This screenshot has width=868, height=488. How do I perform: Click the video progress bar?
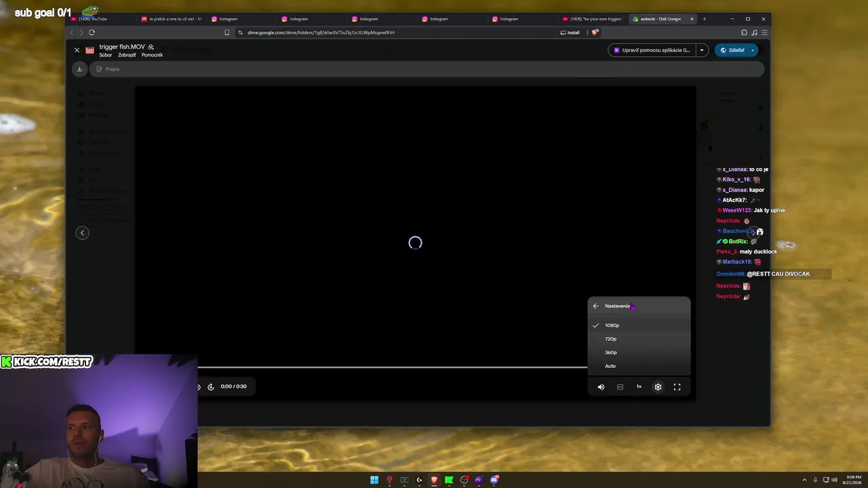point(393,367)
